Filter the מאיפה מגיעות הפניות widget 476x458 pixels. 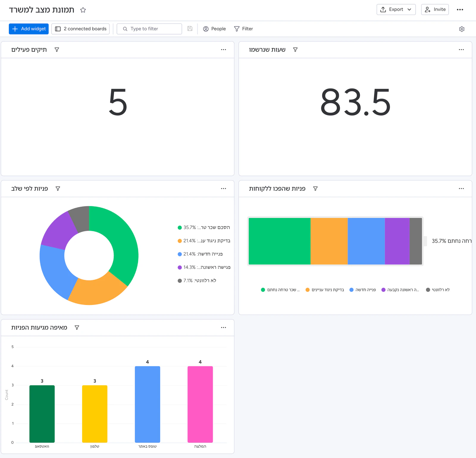[x=77, y=328]
